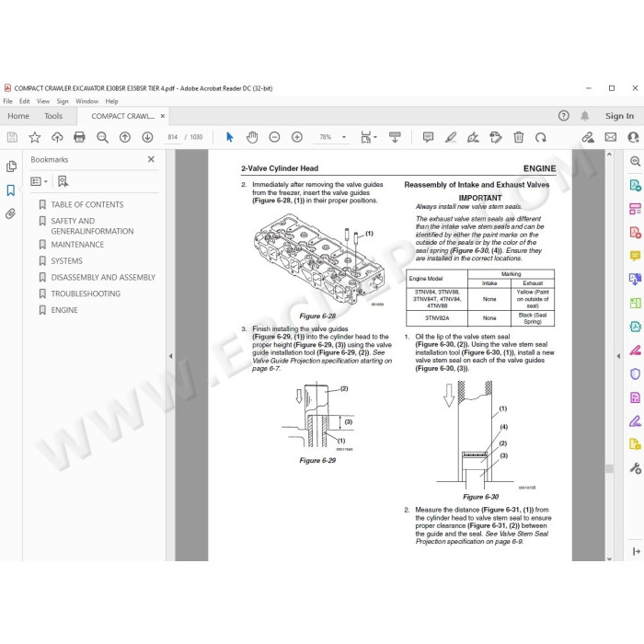Open the Find text magnifier
Screen dimensions: 644x644
coord(102,137)
